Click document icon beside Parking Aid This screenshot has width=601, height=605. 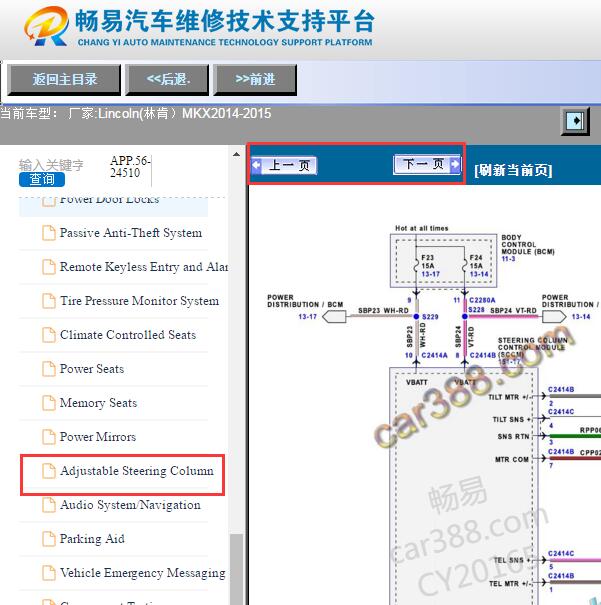point(49,539)
